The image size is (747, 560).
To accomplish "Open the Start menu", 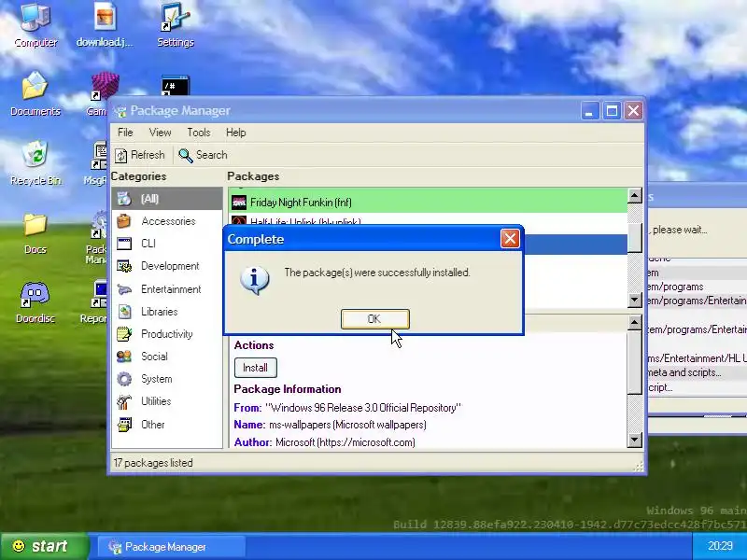I will point(44,546).
